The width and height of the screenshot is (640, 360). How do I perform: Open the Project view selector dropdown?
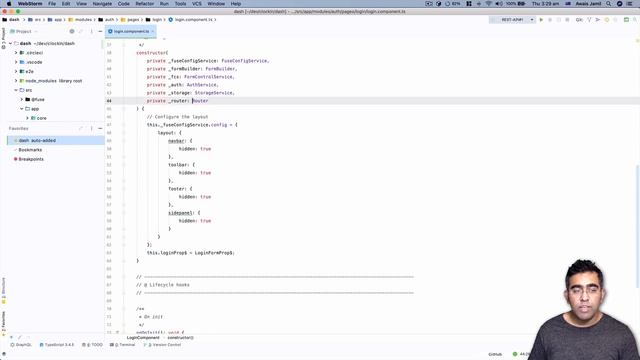(x=24, y=31)
